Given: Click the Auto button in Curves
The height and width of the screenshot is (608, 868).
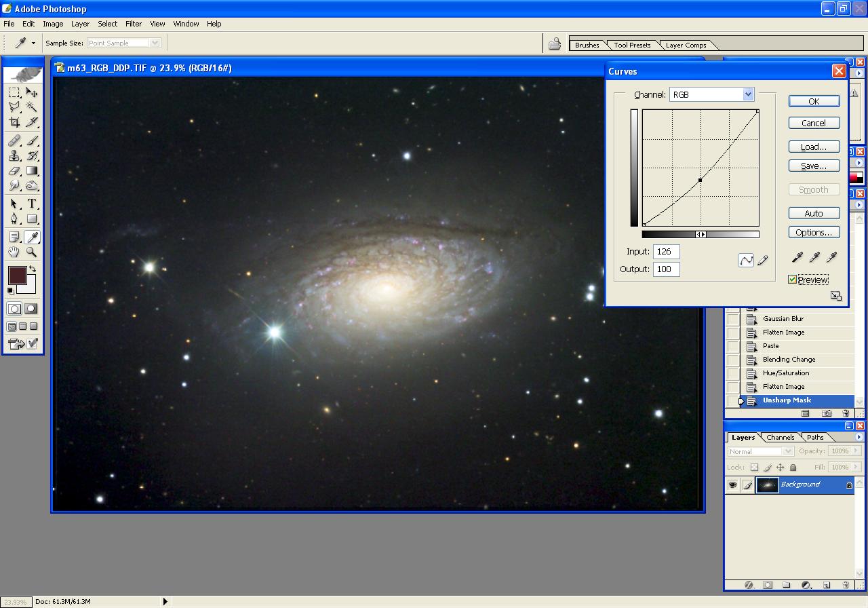Looking at the screenshot, I should click(x=814, y=213).
